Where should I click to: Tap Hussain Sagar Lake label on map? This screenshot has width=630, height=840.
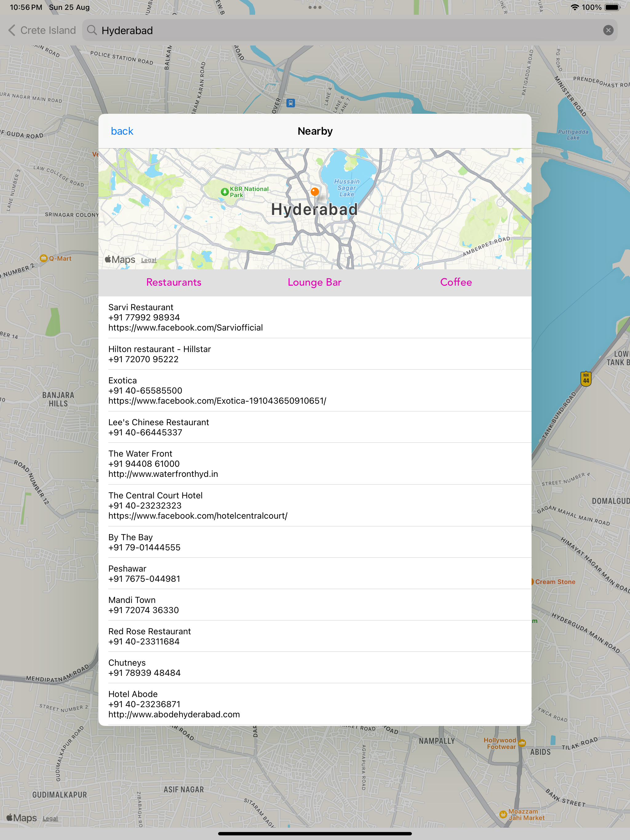pyautogui.click(x=347, y=188)
